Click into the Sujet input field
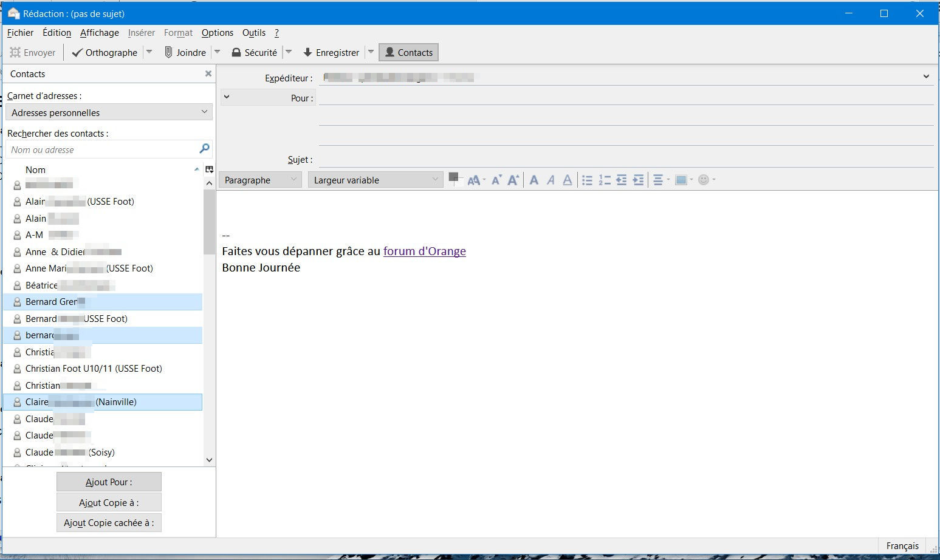 point(626,160)
